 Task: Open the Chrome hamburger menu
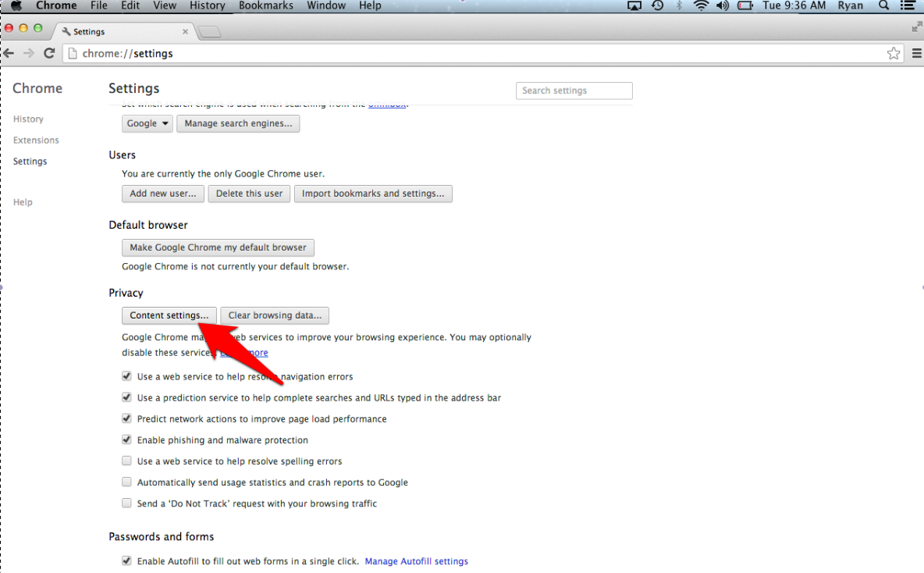(915, 53)
